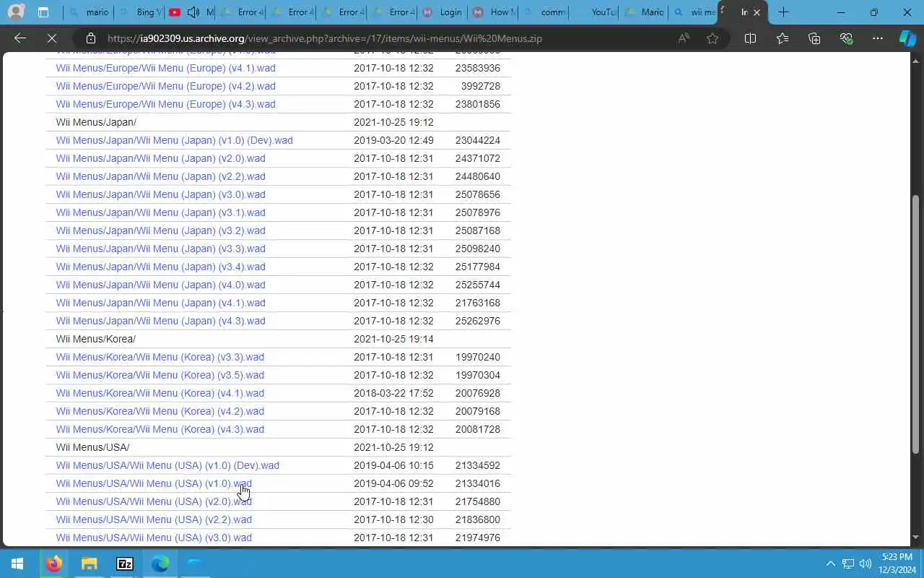The image size is (924, 578).
Task: Select the file size value 23044224
Action: click(x=478, y=140)
